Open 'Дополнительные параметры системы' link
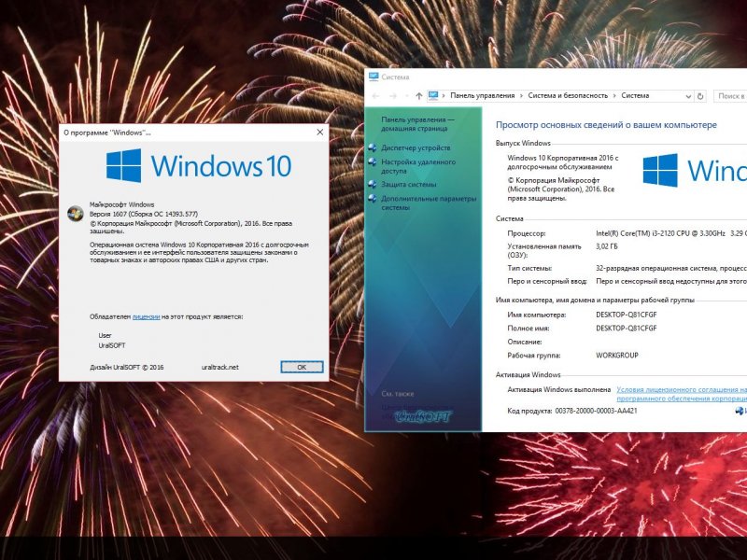747x560 pixels. [x=429, y=203]
